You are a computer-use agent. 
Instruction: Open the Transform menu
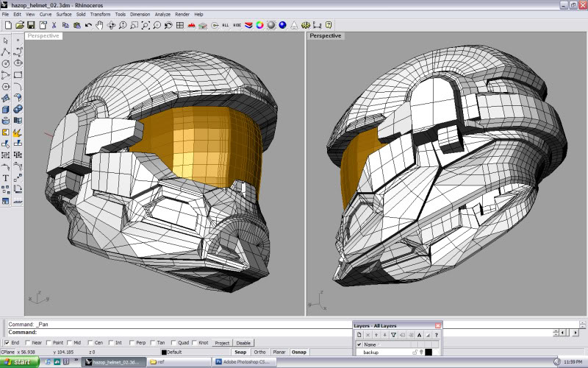point(100,14)
